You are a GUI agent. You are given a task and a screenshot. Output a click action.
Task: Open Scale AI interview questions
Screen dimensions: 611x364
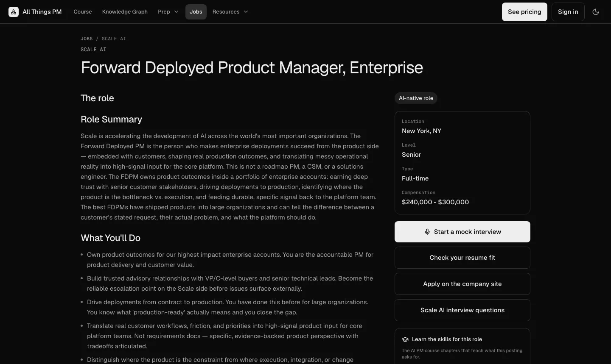tap(462, 310)
